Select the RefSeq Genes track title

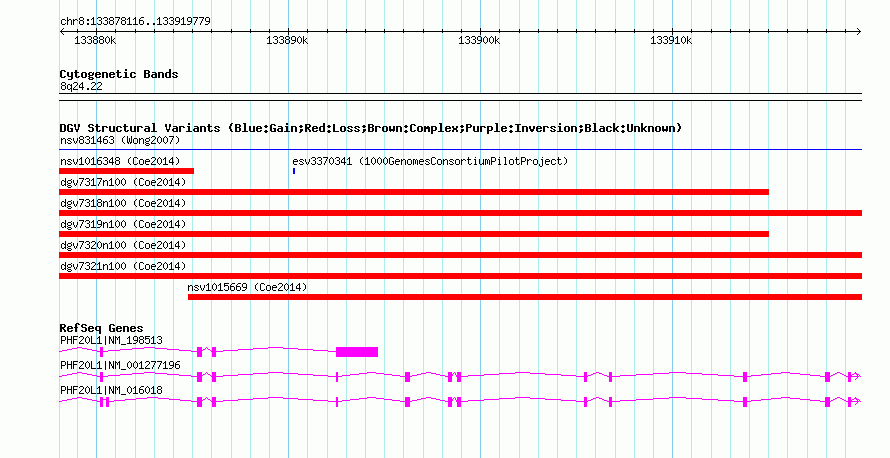pyautogui.click(x=102, y=328)
